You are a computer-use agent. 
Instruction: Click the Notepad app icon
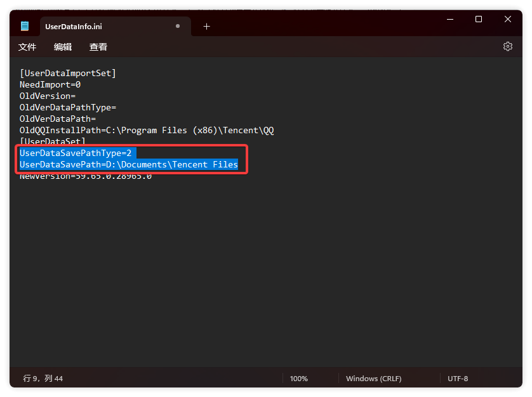click(25, 26)
